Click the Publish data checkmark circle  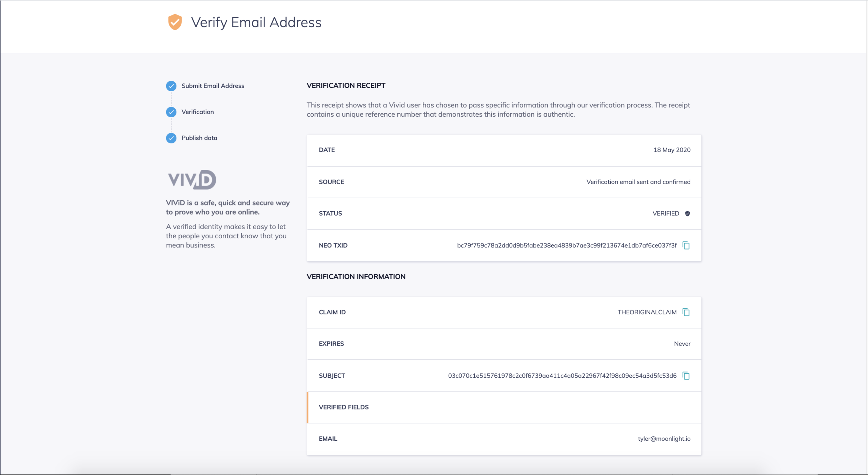coord(171,138)
